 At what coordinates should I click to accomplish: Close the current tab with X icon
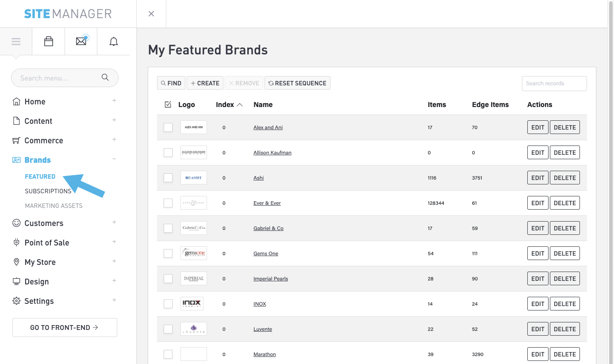click(x=151, y=14)
